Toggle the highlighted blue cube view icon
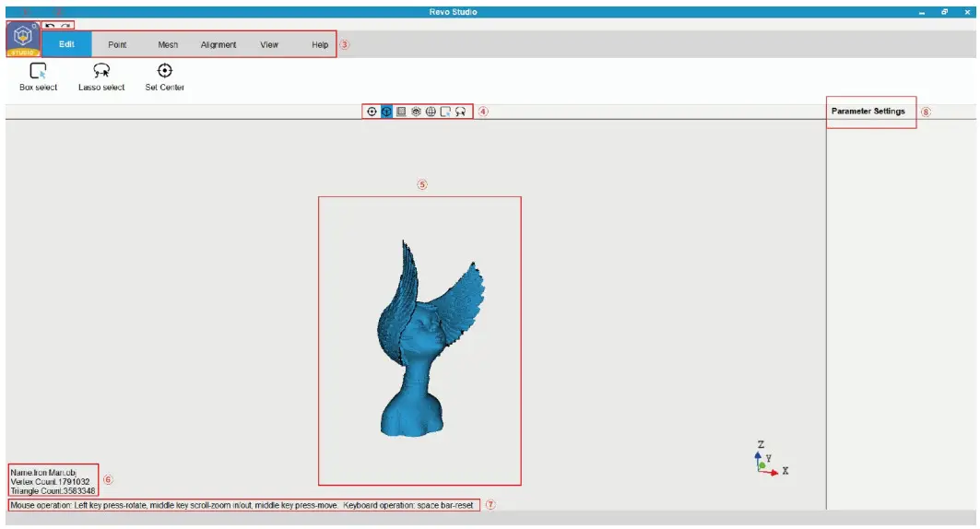Screen dimensions: 980x529 point(386,112)
